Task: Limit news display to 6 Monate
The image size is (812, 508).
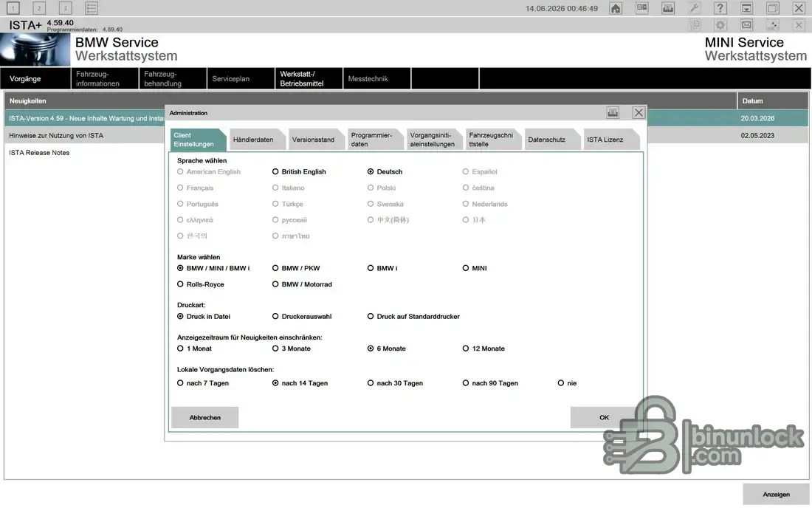Action: [x=386, y=349]
